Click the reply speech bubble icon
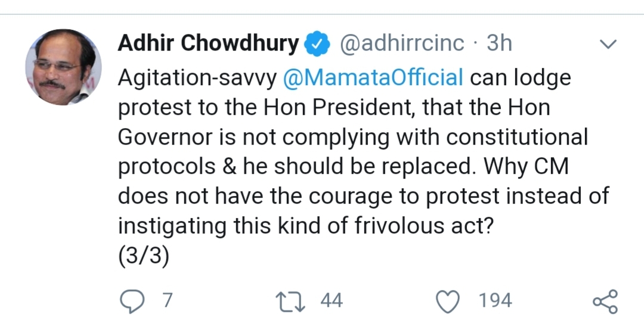 coord(132,301)
